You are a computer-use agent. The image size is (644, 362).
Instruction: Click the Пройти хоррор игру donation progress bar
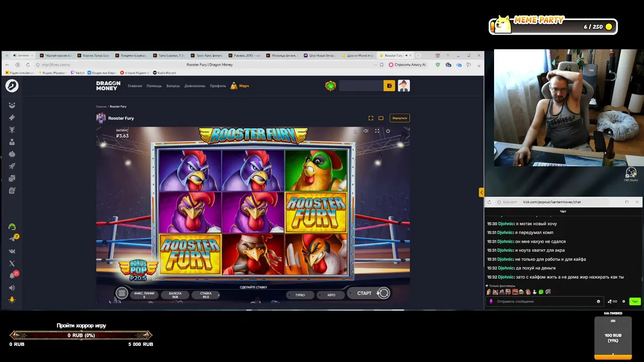tap(81, 335)
